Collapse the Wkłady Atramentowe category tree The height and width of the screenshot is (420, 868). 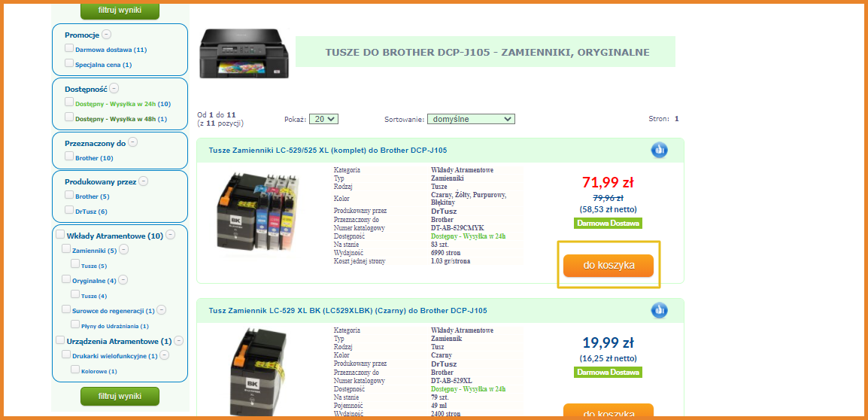click(171, 234)
